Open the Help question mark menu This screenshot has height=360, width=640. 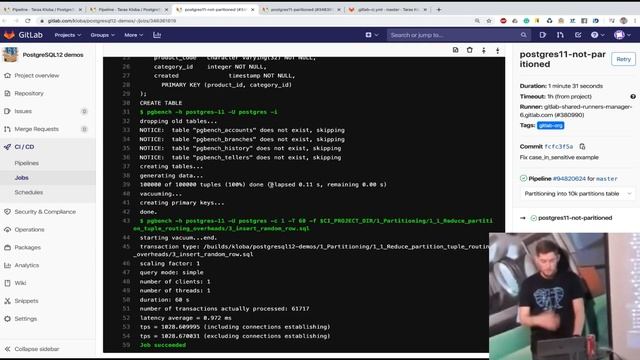pyautogui.click(x=598, y=35)
